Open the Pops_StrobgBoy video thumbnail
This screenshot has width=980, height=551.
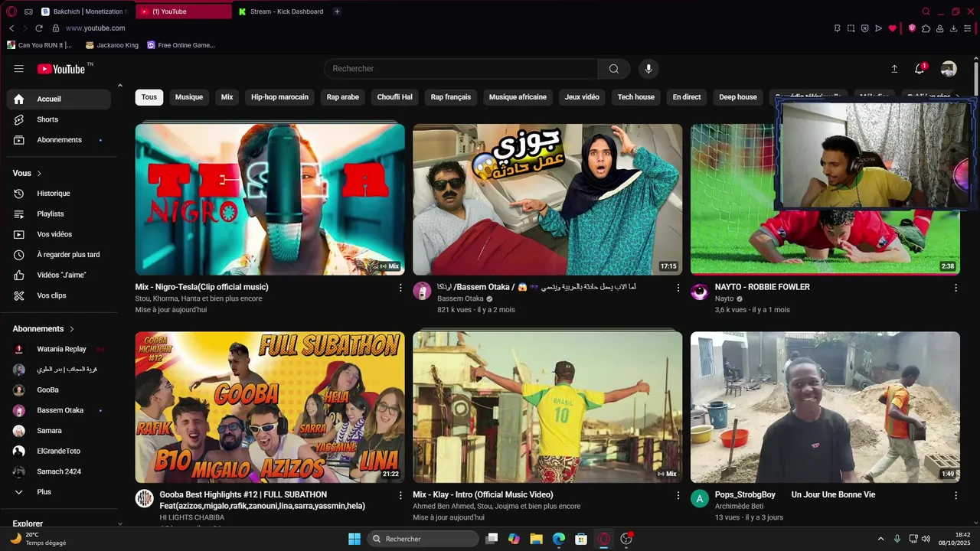pyautogui.click(x=825, y=407)
